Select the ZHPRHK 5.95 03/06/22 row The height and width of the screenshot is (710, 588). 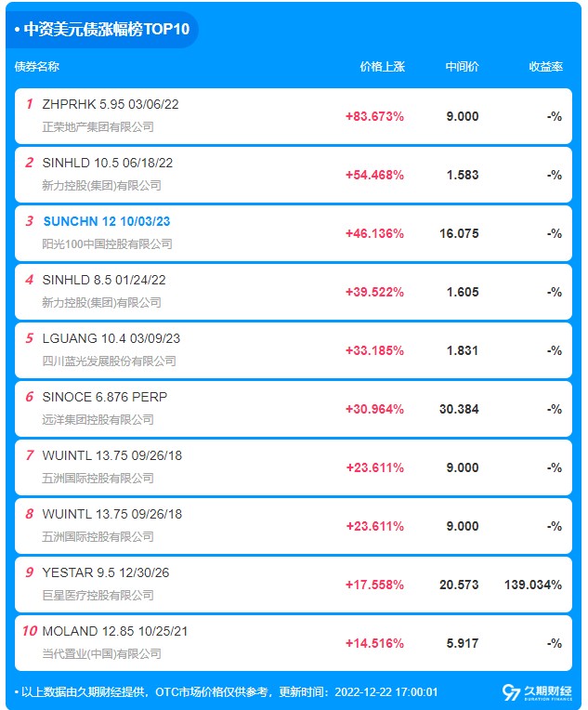294,116
